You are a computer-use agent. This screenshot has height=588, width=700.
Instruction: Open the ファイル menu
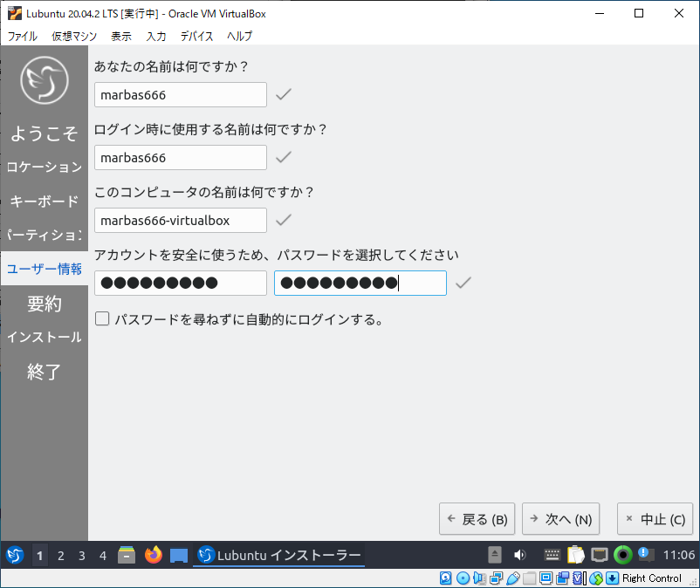pyautogui.click(x=23, y=36)
